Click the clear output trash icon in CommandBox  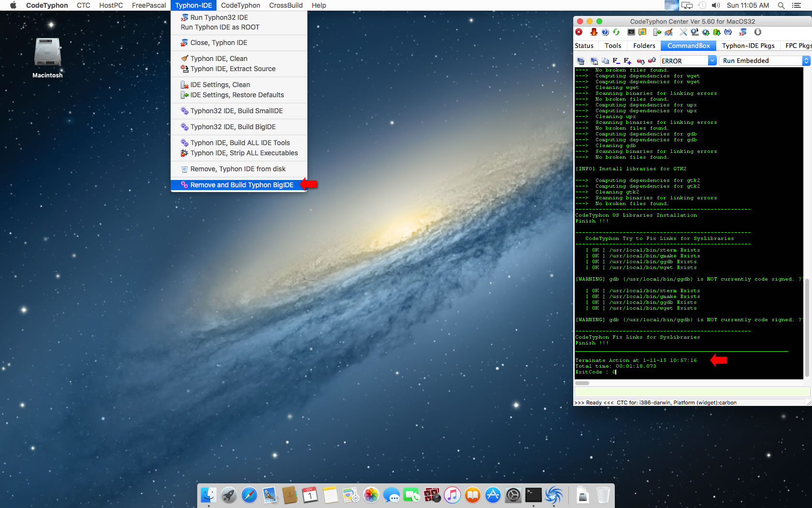coord(581,61)
